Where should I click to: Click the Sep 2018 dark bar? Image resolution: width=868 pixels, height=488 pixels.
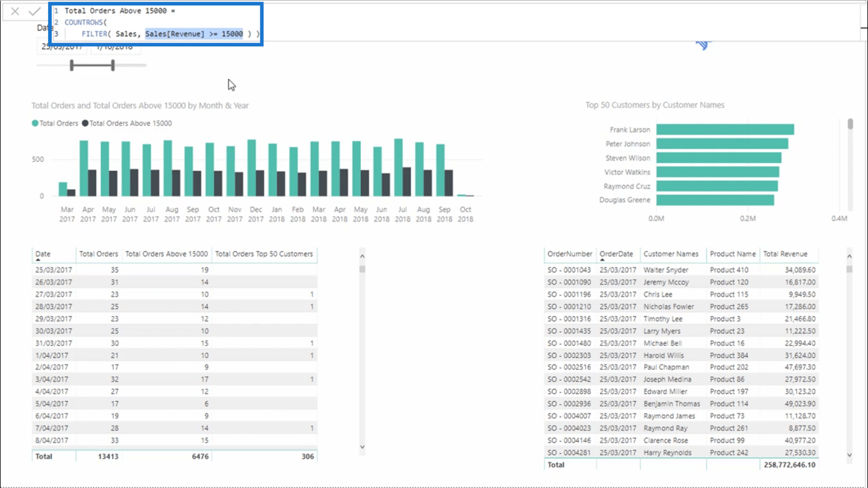[x=449, y=183]
